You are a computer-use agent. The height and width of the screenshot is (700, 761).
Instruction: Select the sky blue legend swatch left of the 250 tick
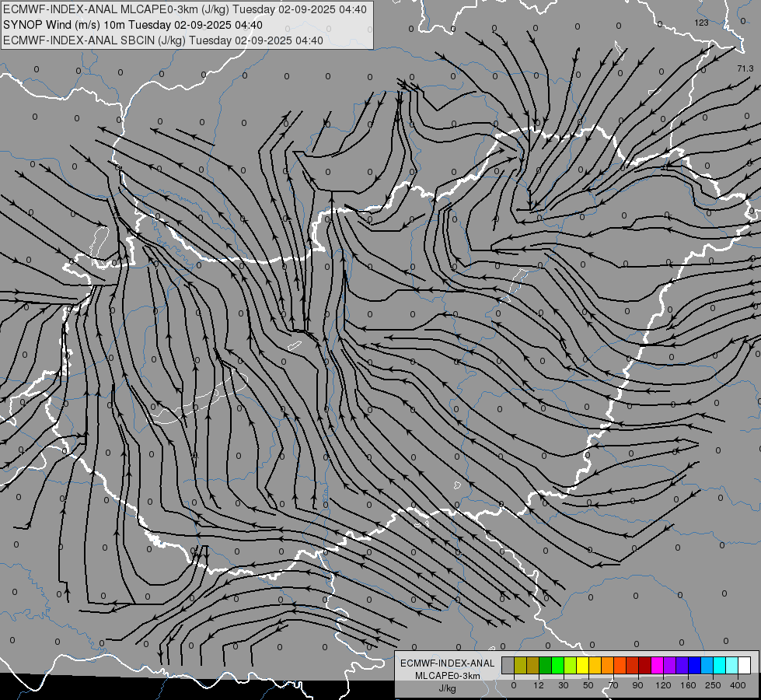707,665
